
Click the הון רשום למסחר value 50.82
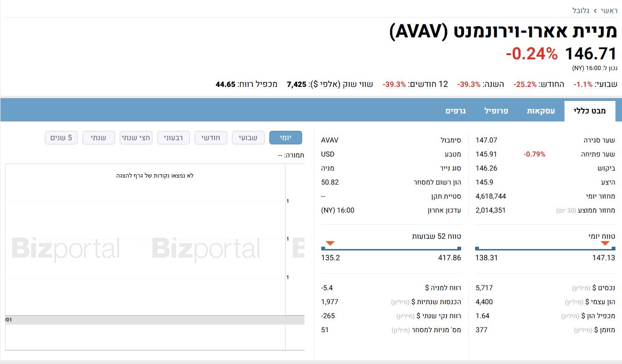tap(330, 182)
